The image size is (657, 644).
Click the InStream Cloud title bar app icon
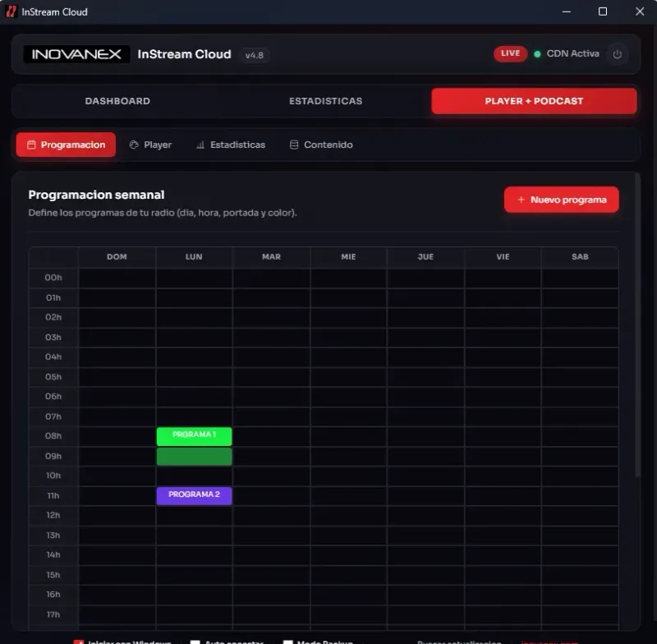[11, 11]
